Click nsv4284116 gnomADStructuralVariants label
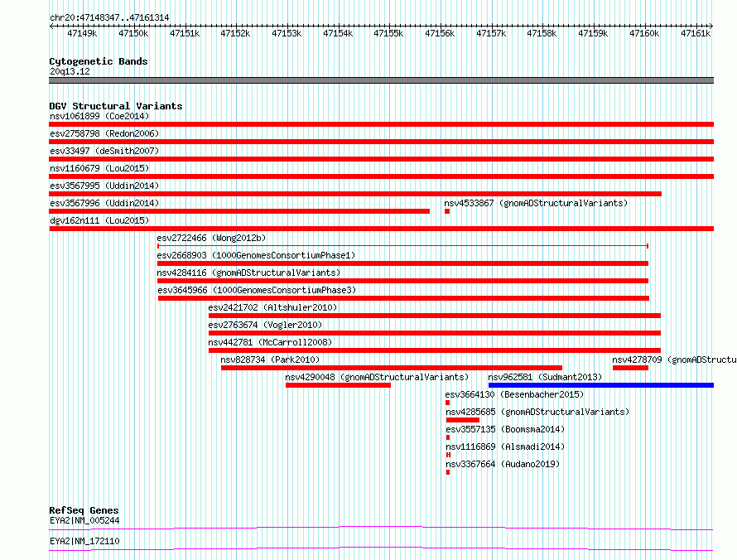The height and width of the screenshot is (560, 737). click(x=248, y=273)
